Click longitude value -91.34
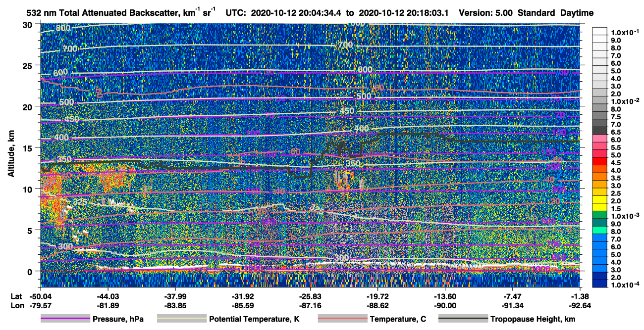 coord(512,305)
